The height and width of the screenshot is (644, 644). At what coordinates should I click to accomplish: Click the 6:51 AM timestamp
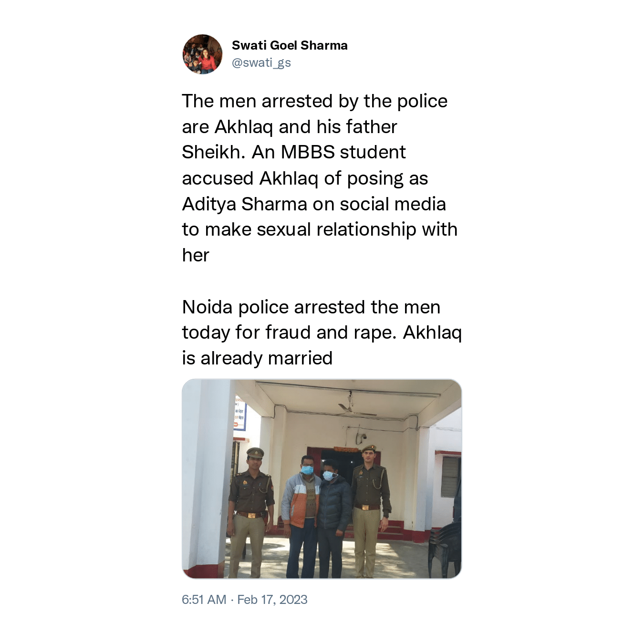(x=204, y=600)
